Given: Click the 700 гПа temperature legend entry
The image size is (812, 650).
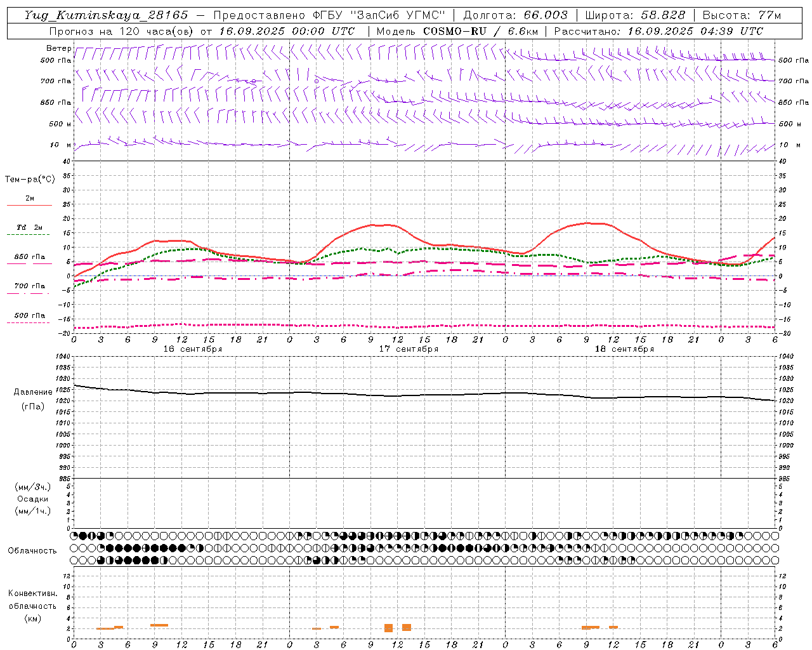Looking at the screenshot, I should pyautogui.click(x=30, y=286).
